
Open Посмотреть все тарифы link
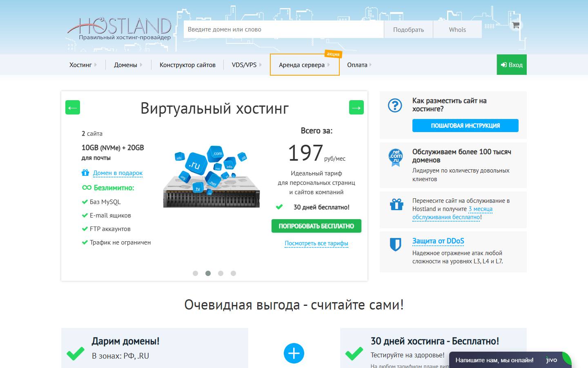[x=316, y=243]
